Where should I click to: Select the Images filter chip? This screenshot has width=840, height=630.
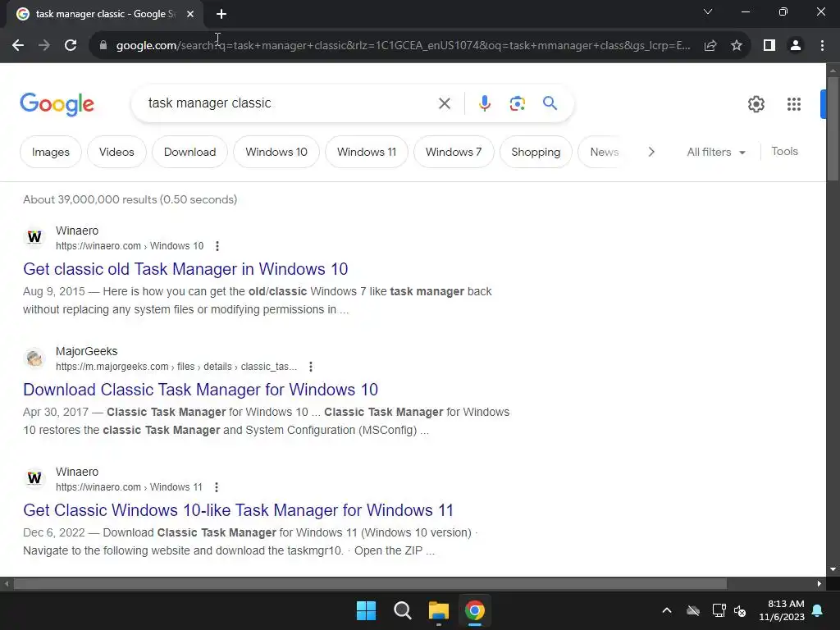50,152
